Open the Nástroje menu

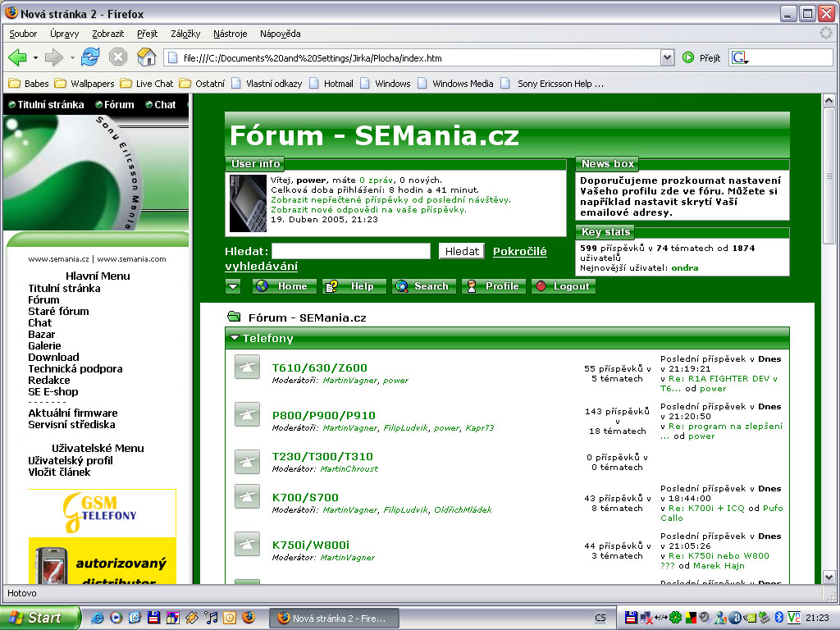coord(230,34)
